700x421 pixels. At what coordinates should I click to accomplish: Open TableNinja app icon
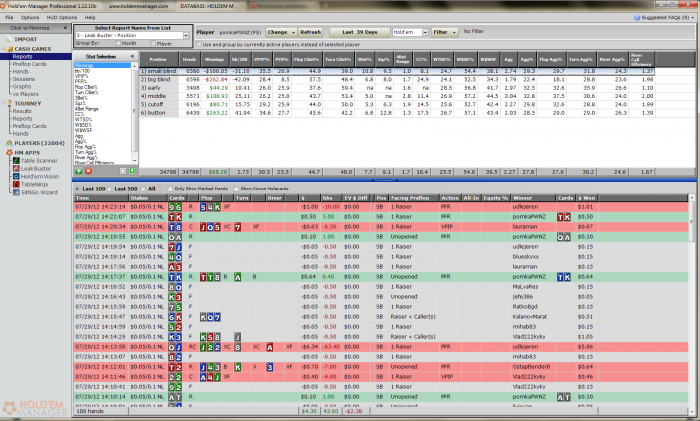coord(16,184)
